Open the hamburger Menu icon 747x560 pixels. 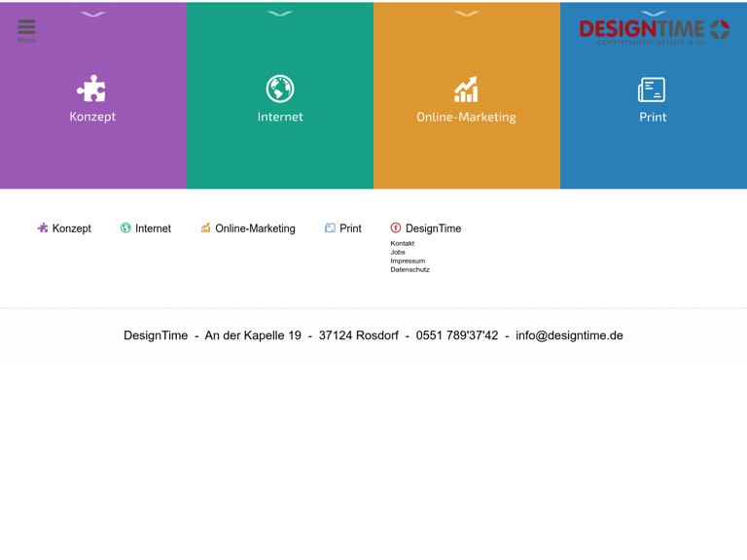click(x=26, y=30)
